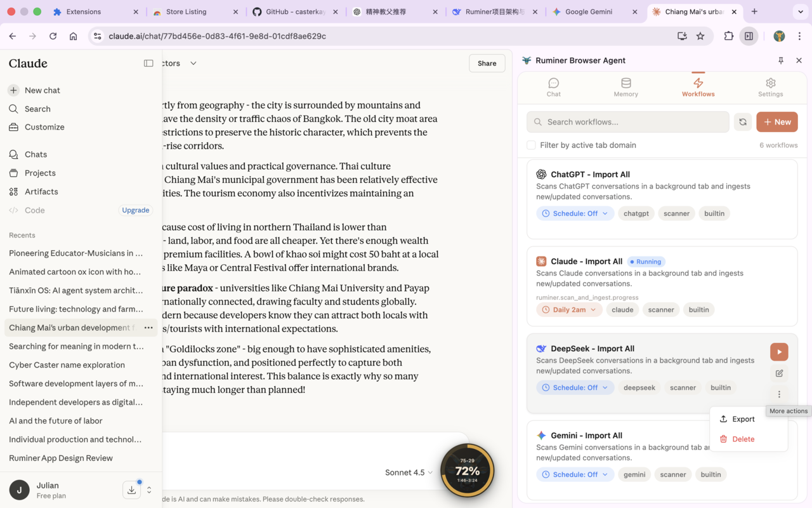This screenshot has height=508, width=812.
Task: Select the gemini tag on Gemini workflow
Action: 634,474
